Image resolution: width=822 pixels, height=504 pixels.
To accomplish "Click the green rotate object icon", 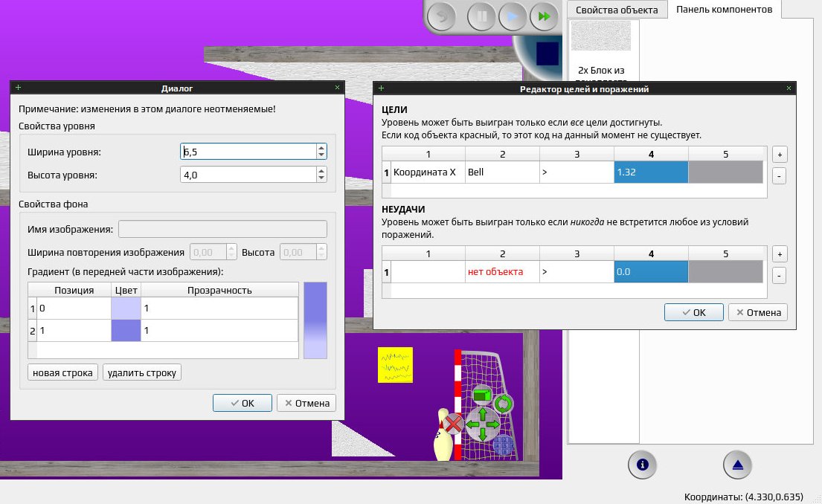I will point(504,404).
